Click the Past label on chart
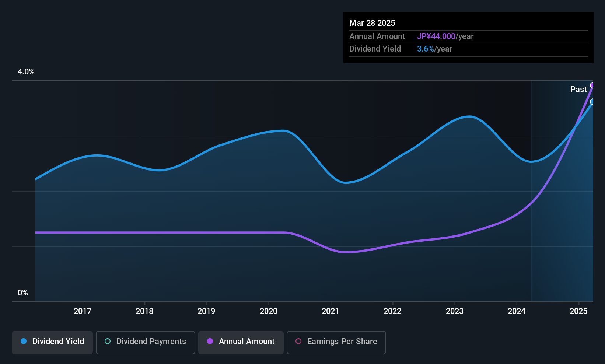605x364 pixels. point(578,90)
